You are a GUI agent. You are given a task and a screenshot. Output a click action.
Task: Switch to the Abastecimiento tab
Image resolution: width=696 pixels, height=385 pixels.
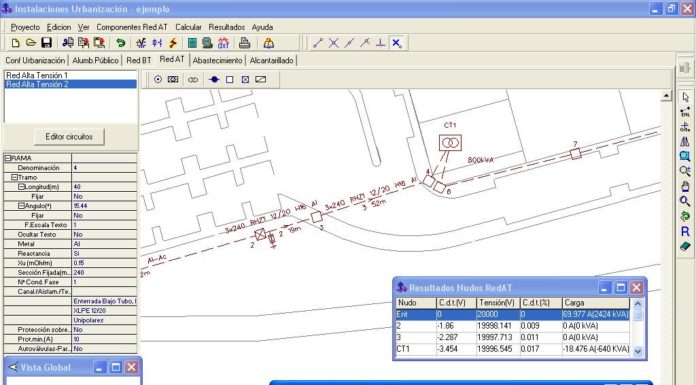(218, 60)
